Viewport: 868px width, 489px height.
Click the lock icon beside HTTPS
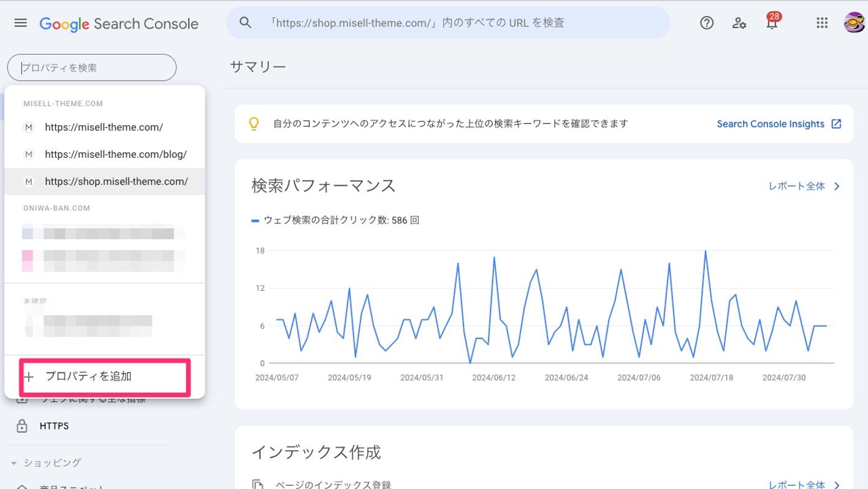[x=22, y=426]
